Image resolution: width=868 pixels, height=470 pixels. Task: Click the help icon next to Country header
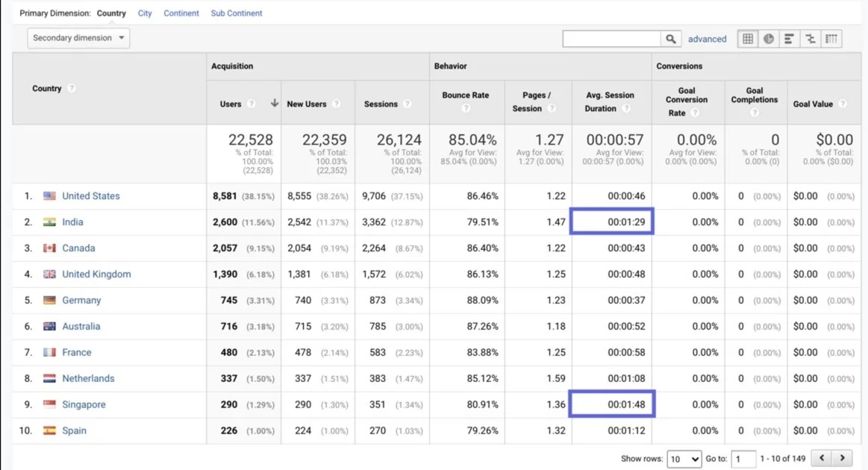click(x=72, y=88)
